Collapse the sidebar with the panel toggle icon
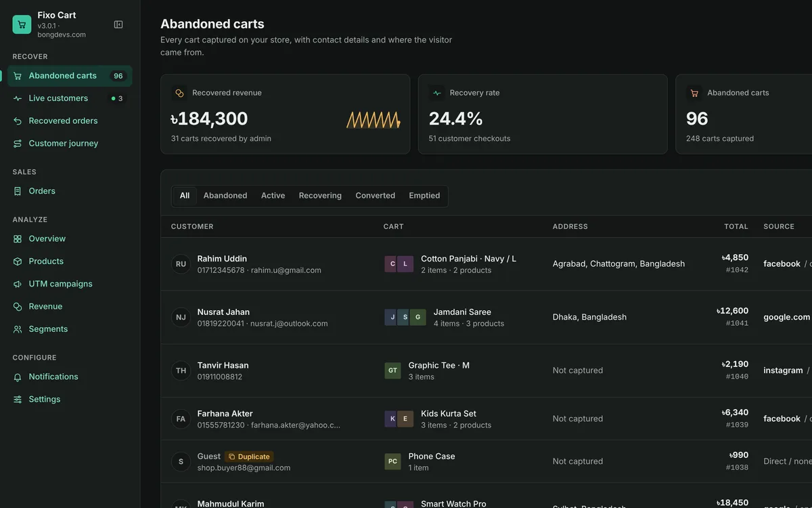The image size is (812, 508). point(118,24)
